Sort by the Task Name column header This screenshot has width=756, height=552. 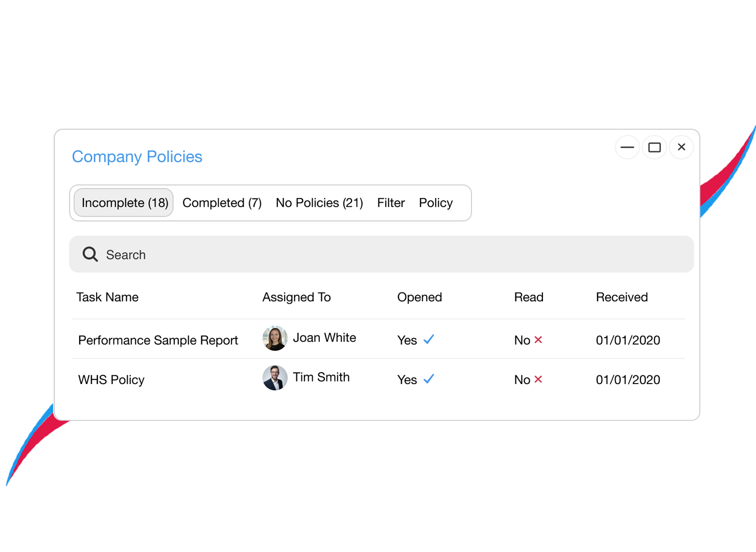coord(107,297)
